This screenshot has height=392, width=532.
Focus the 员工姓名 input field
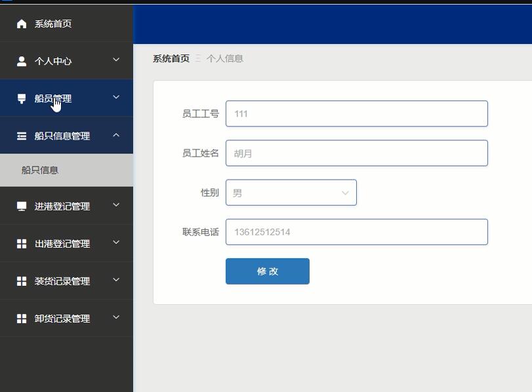coord(357,153)
